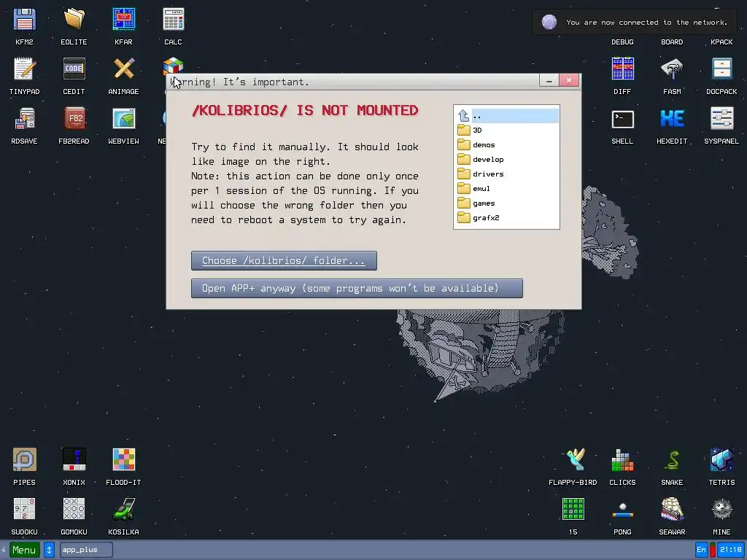Select the app_plus taskbar entry
The width and height of the screenshot is (747, 560).
86,550
